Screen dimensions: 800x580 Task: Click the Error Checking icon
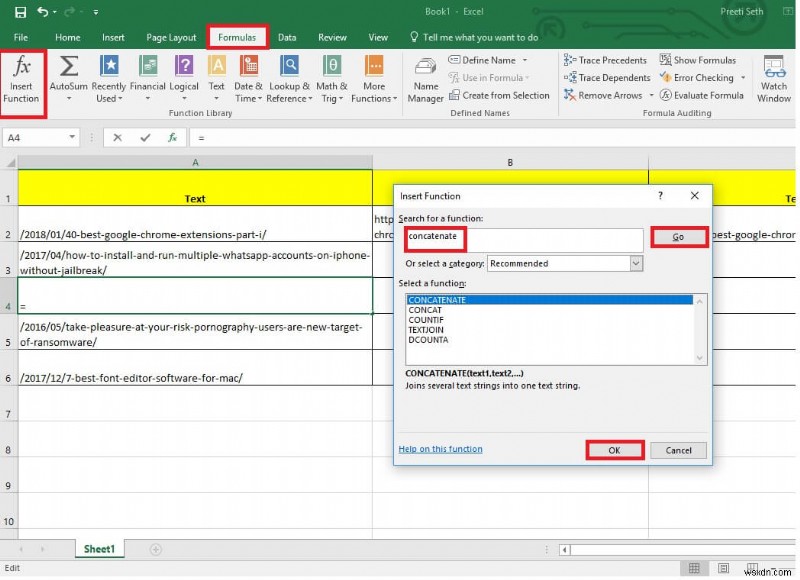click(x=697, y=77)
